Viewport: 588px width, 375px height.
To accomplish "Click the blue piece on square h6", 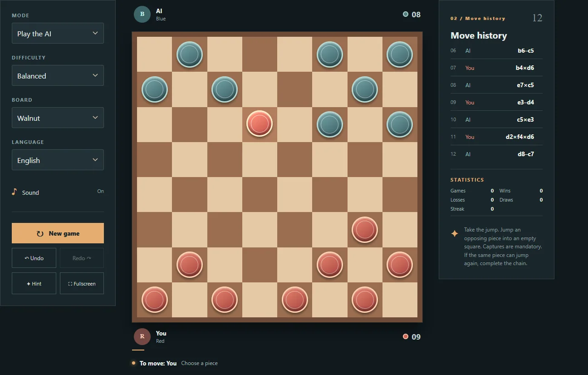I will (400, 124).
